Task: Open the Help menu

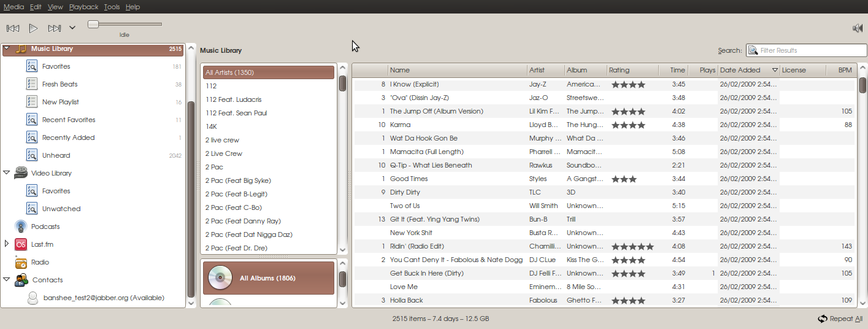Action: [133, 7]
